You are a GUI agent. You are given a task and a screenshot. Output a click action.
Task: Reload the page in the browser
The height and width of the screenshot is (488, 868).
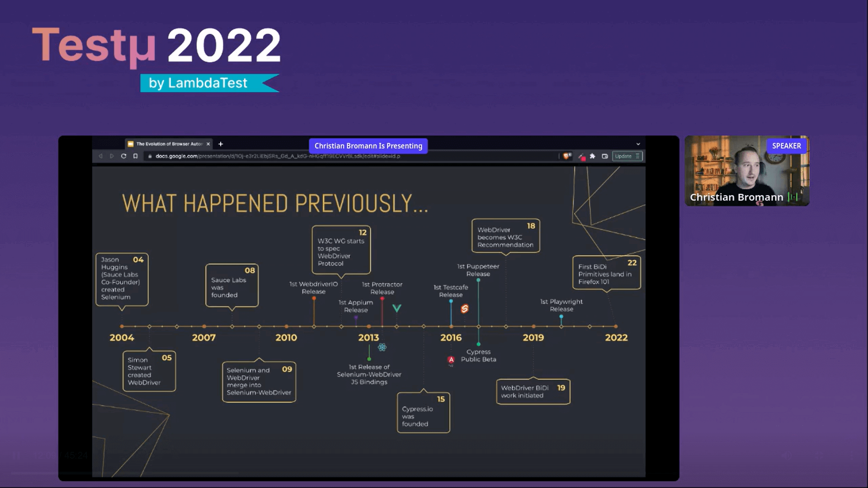123,156
